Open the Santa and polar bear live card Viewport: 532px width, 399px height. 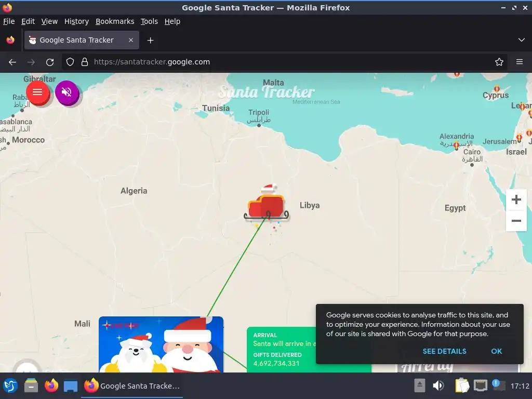(x=161, y=344)
